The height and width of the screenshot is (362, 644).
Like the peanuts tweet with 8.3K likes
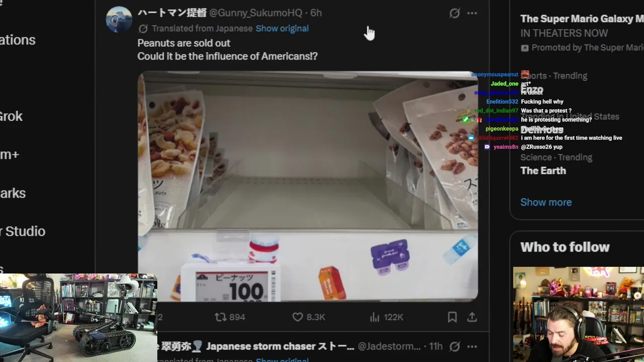[x=309, y=317]
